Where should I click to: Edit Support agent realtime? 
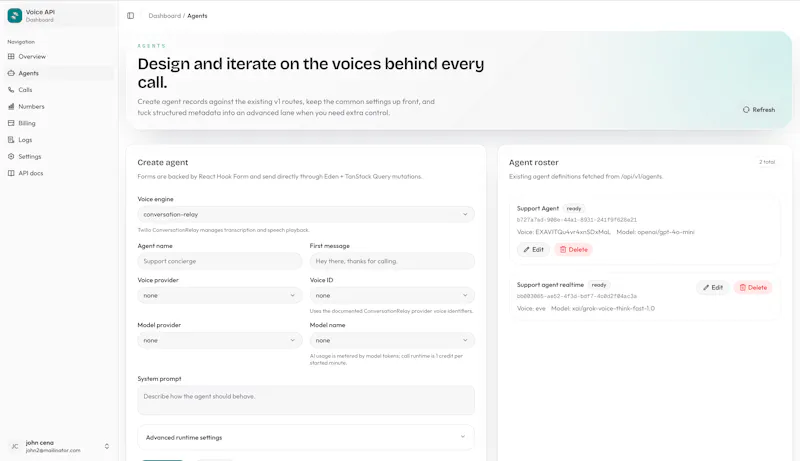pos(713,288)
